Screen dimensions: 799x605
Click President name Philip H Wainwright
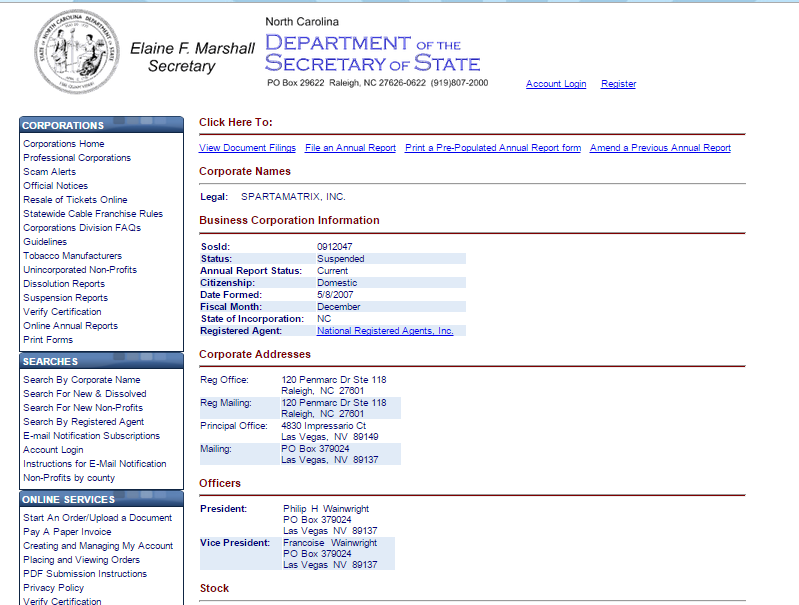pos(326,509)
